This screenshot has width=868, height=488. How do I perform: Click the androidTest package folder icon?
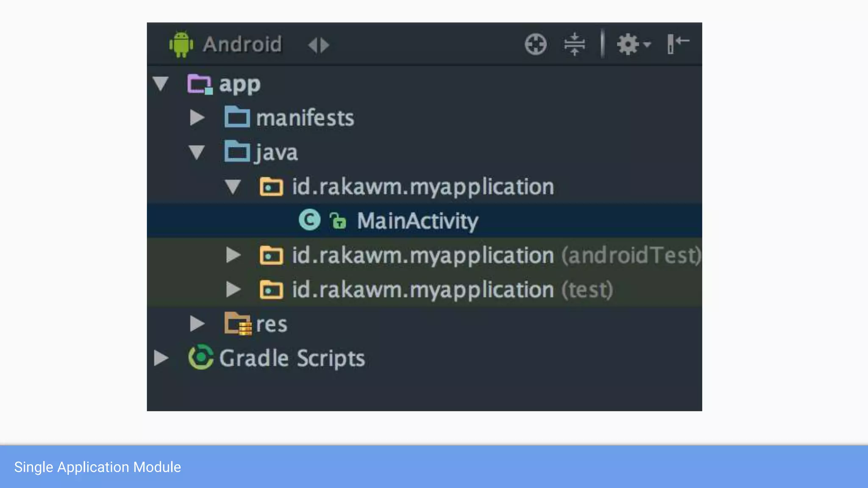coord(271,255)
